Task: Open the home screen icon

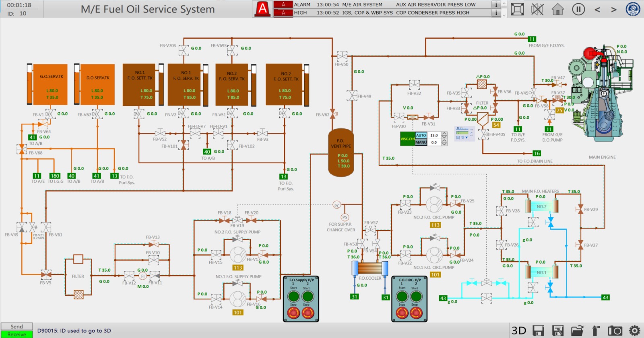Action: [557, 9]
